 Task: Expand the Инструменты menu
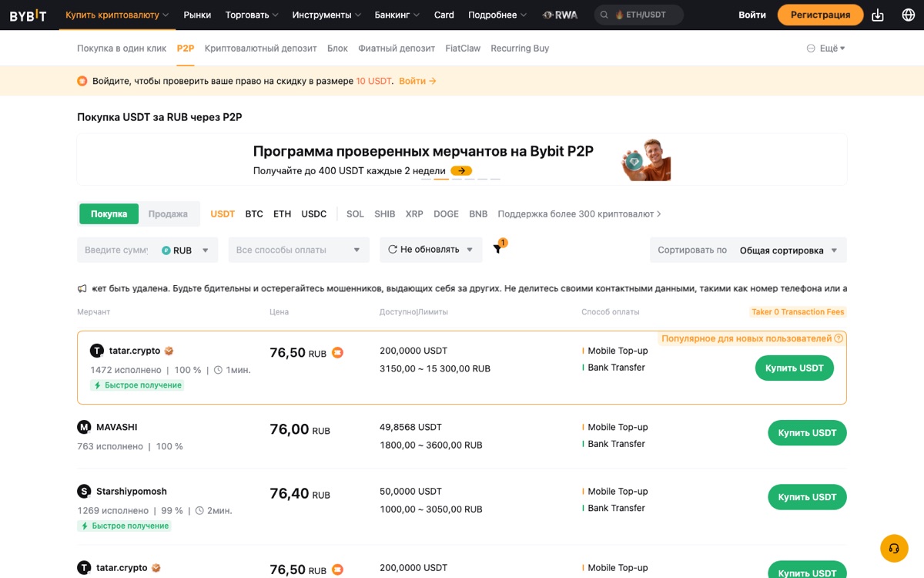(x=326, y=15)
